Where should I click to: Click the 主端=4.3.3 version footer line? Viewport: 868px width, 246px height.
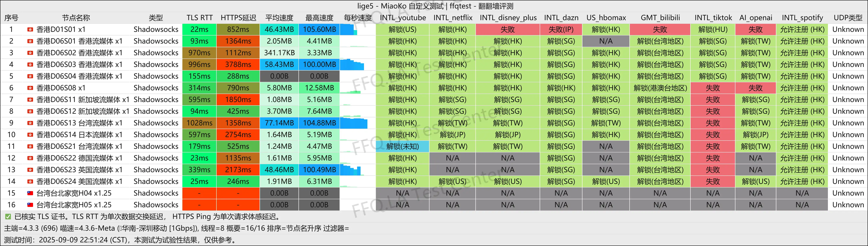(177, 228)
